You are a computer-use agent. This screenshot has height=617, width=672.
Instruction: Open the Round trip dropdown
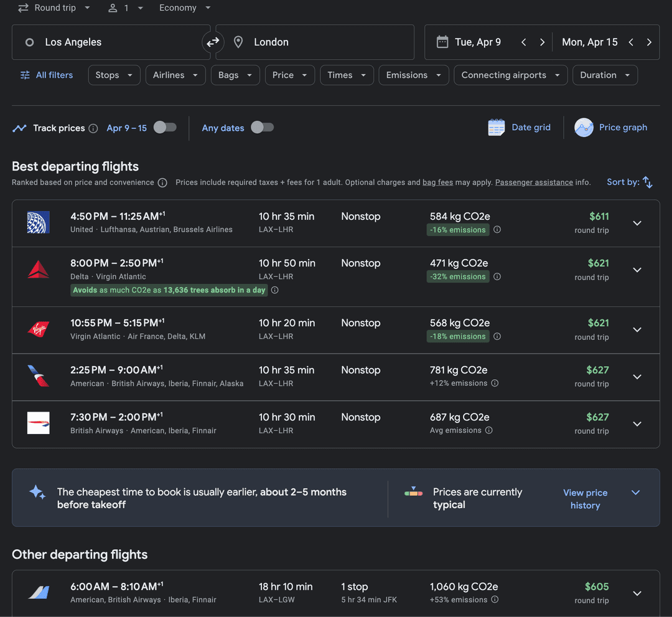[54, 7]
